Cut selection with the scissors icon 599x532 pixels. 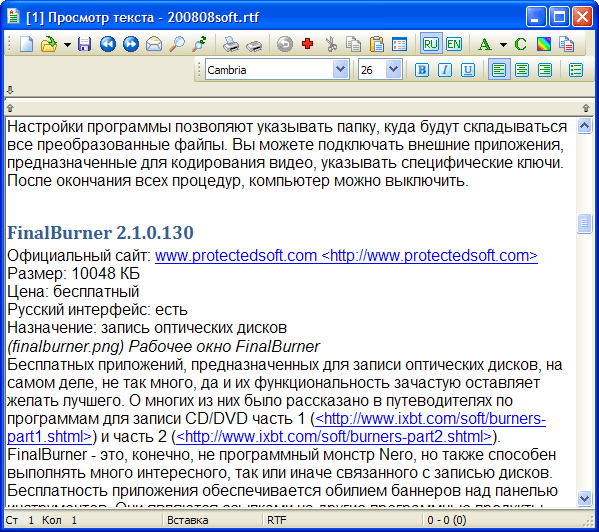pyautogui.click(x=331, y=44)
